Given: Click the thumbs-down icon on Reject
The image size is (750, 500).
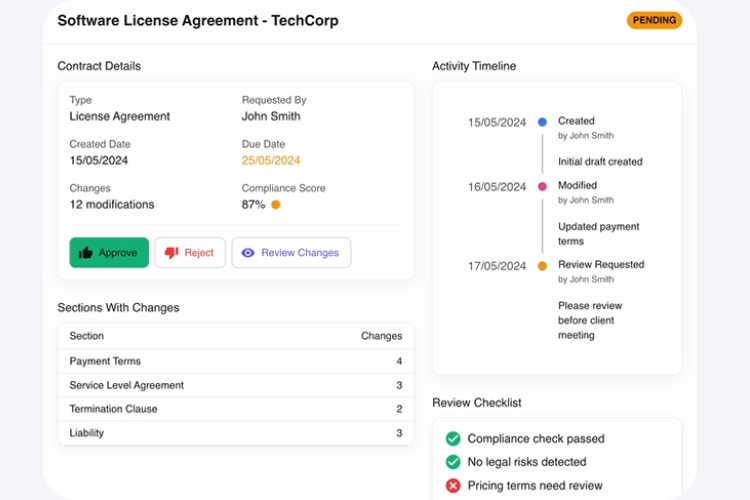Looking at the screenshot, I should click(171, 253).
